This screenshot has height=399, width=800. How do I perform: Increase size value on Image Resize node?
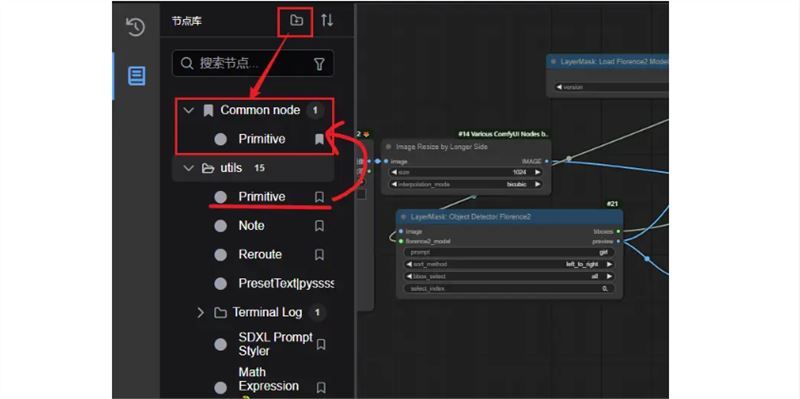tap(537, 172)
